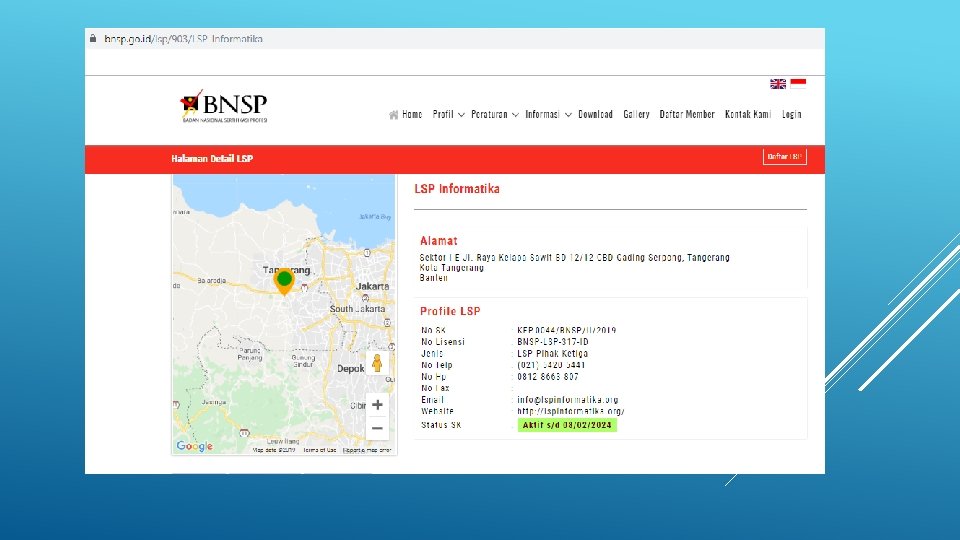Click the Home house icon
This screenshot has width=960, height=540.
[x=393, y=114]
